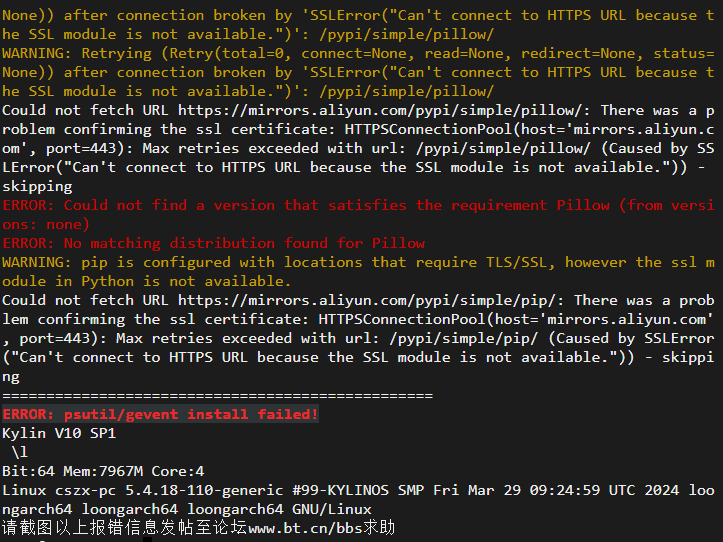The width and height of the screenshot is (723, 542).
Task: Click the loongarch64 GNU/Linux text
Action: (x=279, y=510)
